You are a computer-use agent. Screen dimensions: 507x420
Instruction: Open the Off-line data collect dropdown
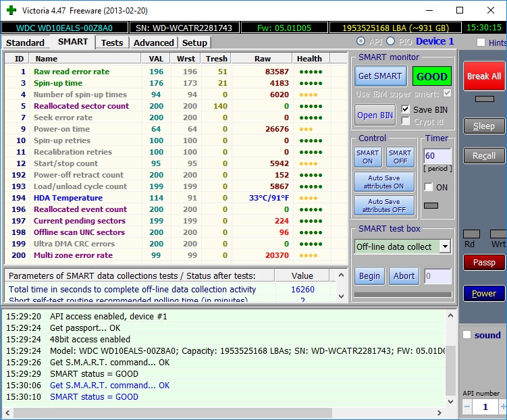click(x=446, y=246)
